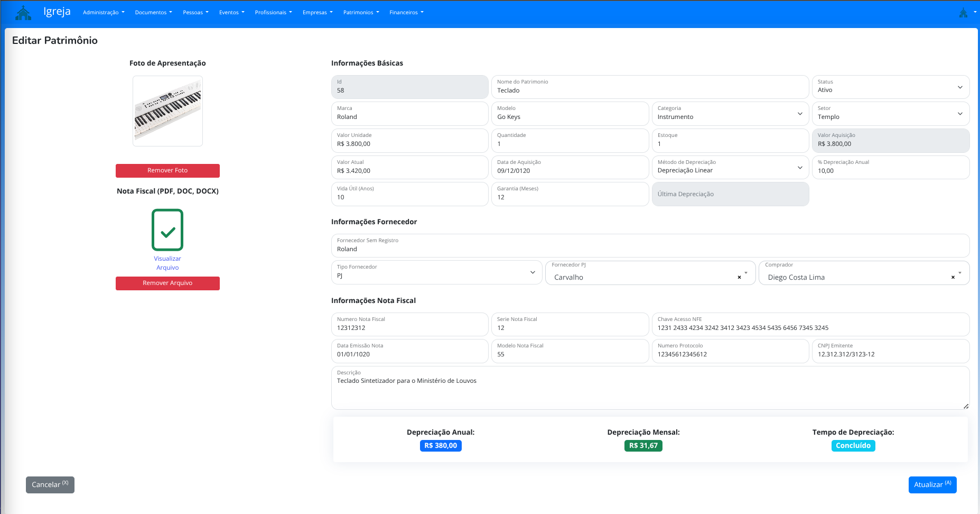The height and width of the screenshot is (514, 980).
Task: Click the keyboard presentation photo thumbnail
Action: pos(167,111)
